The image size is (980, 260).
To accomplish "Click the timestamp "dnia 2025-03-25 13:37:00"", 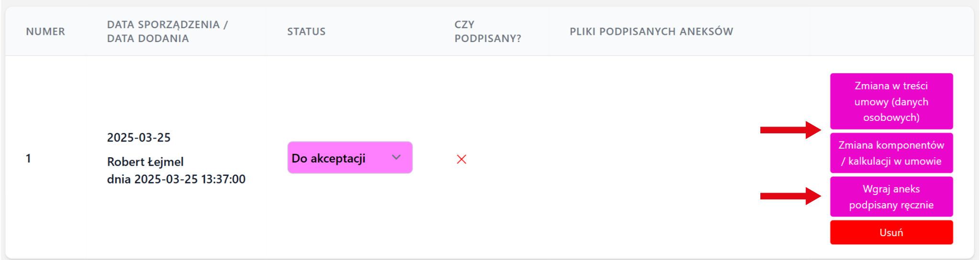I will [176, 179].
